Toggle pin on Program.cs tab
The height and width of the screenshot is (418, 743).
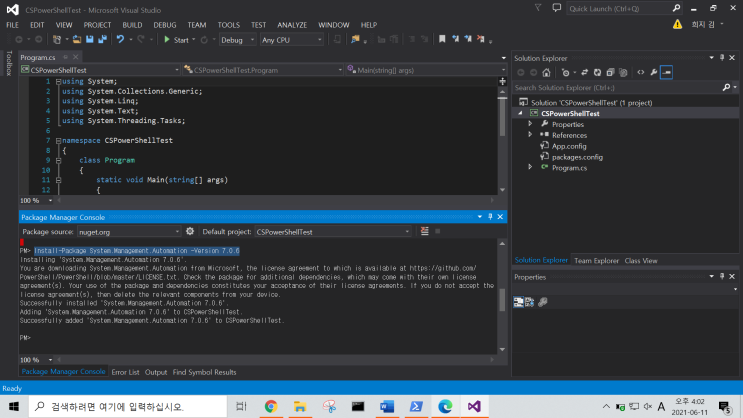pos(65,57)
